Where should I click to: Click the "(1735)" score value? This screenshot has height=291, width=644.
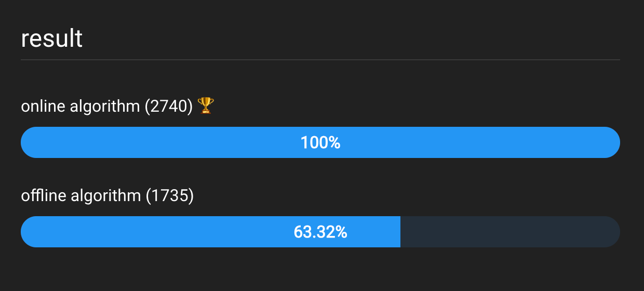(x=169, y=196)
